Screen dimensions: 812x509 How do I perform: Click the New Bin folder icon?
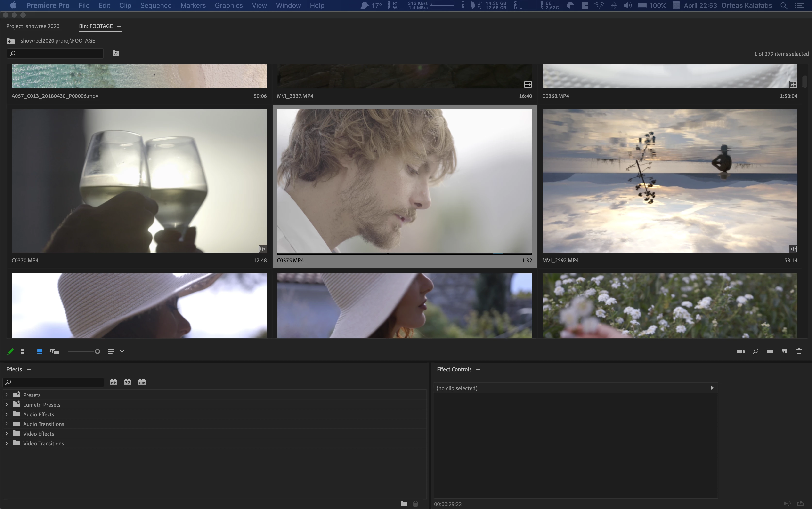[770, 351]
